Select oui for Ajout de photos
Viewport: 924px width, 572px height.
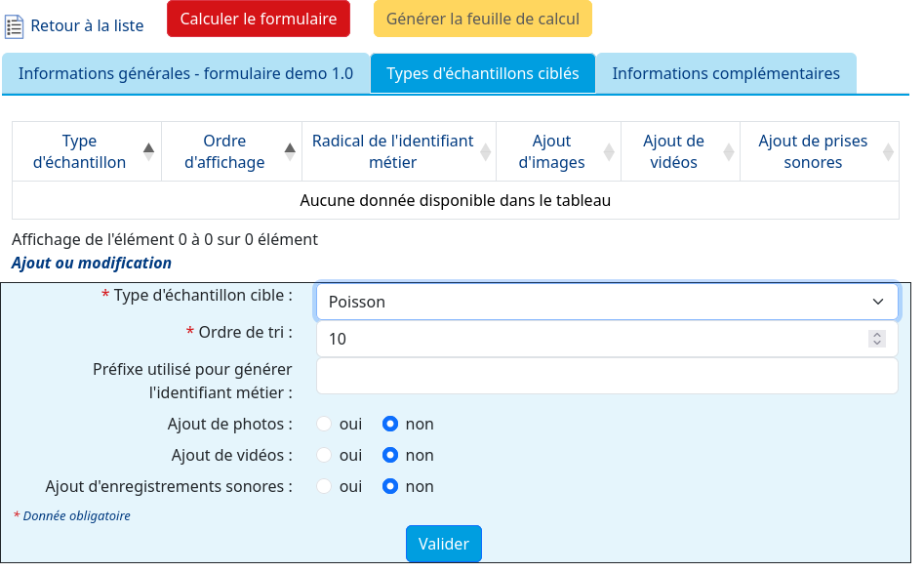pyautogui.click(x=324, y=424)
